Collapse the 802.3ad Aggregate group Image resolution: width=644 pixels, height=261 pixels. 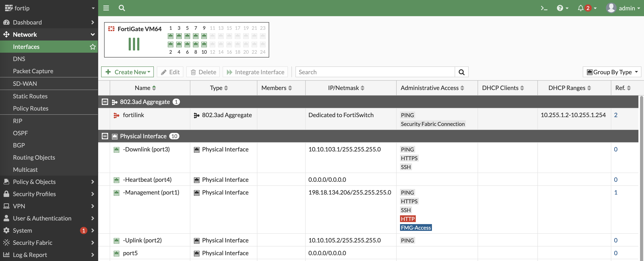click(105, 102)
